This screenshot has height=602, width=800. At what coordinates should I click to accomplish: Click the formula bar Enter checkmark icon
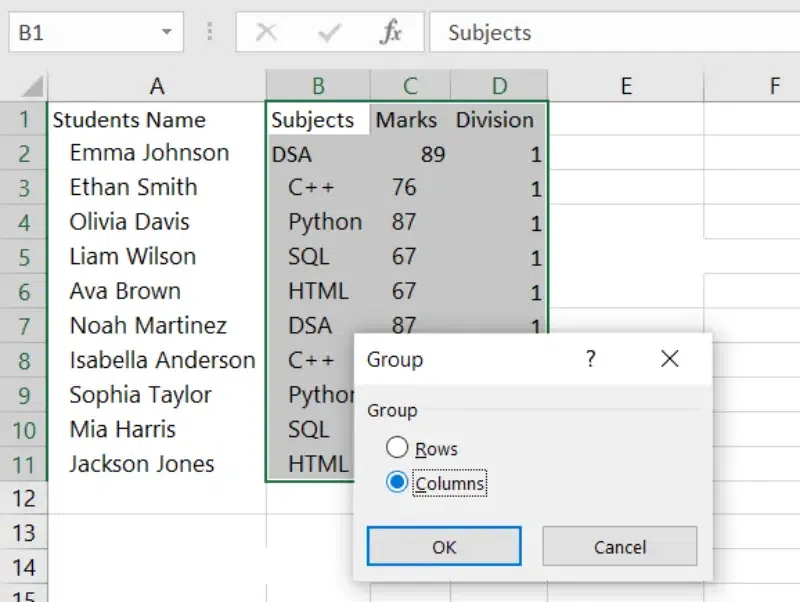[x=328, y=33]
